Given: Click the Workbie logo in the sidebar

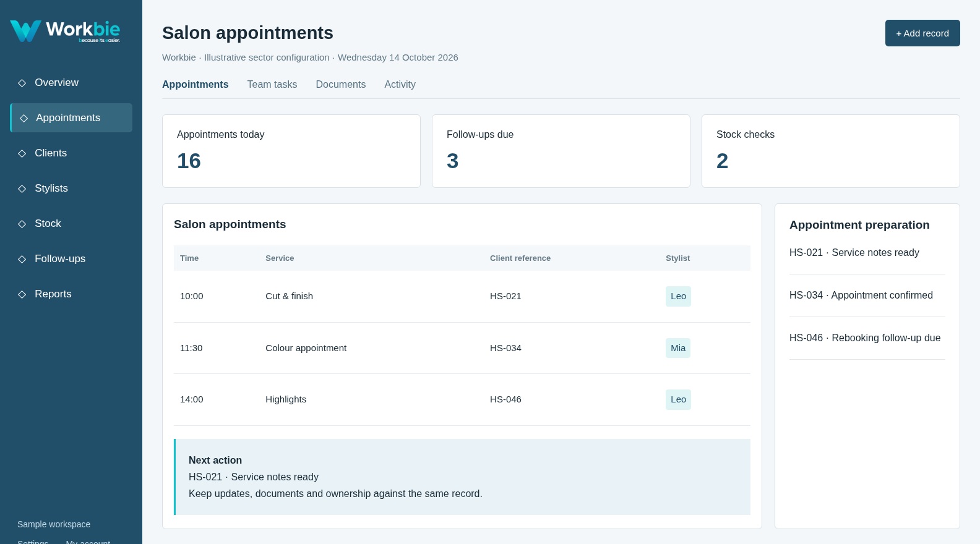Looking at the screenshot, I should pos(65,31).
